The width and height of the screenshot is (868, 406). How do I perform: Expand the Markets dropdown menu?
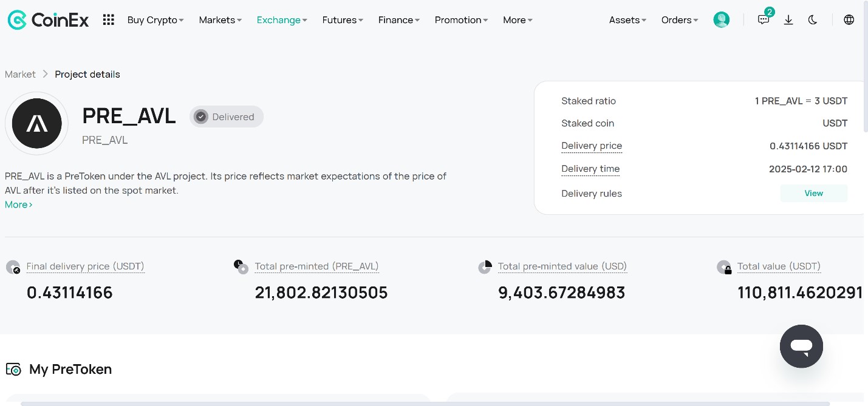click(x=220, y=20)
